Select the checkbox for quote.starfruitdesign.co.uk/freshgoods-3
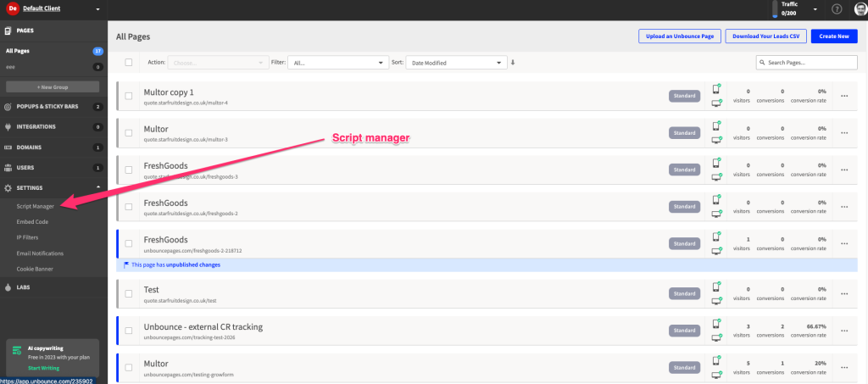This screenshot has height=384, width=868. 129,170
